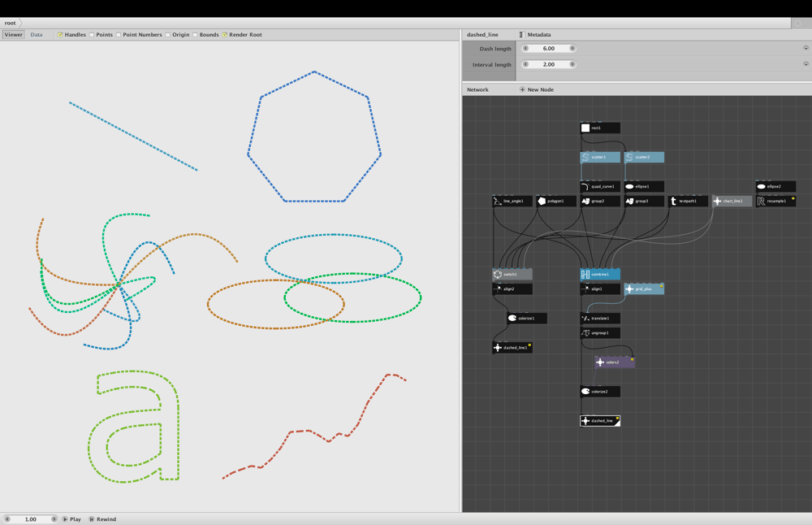Click the Network panel label
The image size is (812, 525).
click(477, 89)
